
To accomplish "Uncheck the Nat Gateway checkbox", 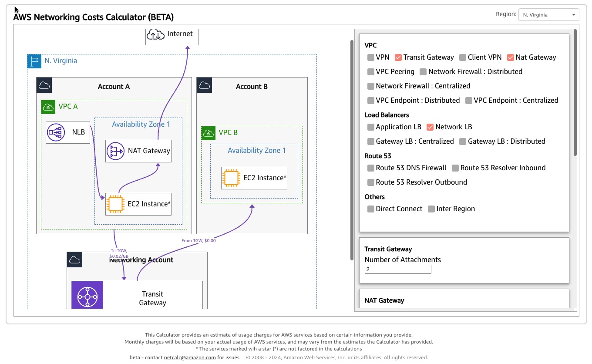I will [x=511, y=57].
